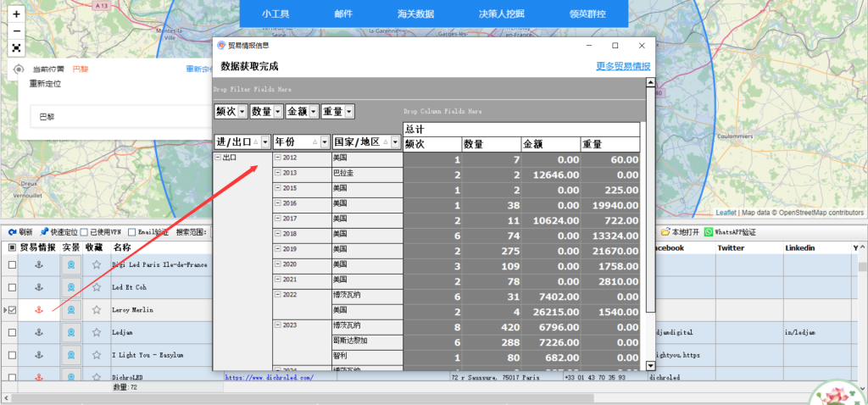
Task: Open the 海关数据 menu tab
Action: click(415, 14)
